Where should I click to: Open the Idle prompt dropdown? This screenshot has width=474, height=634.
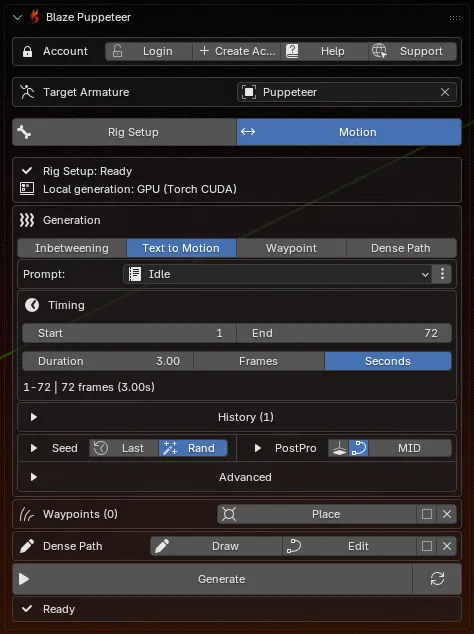[x=278, y=274]
